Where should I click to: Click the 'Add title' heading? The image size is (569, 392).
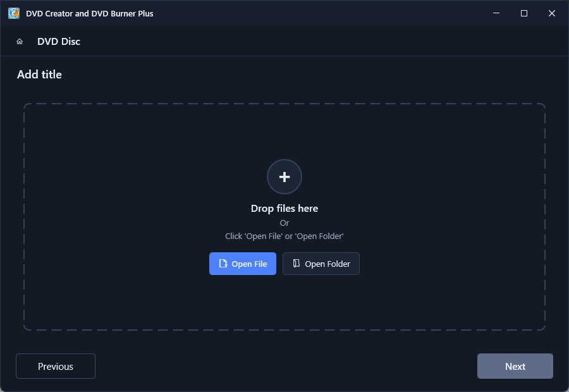point(39,75)
